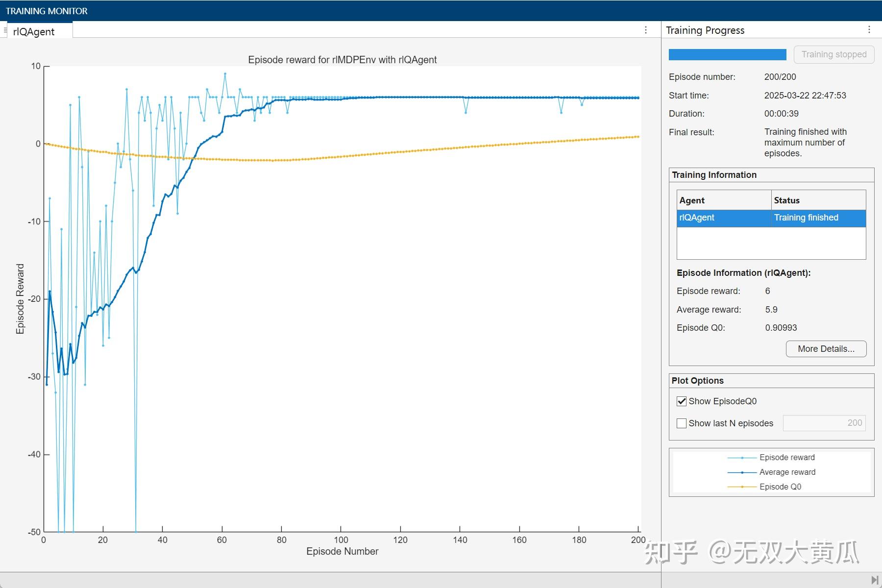
Task: Click the Episode Q0 legend entry
Action: pyautogui.click(x=764, y=487)
